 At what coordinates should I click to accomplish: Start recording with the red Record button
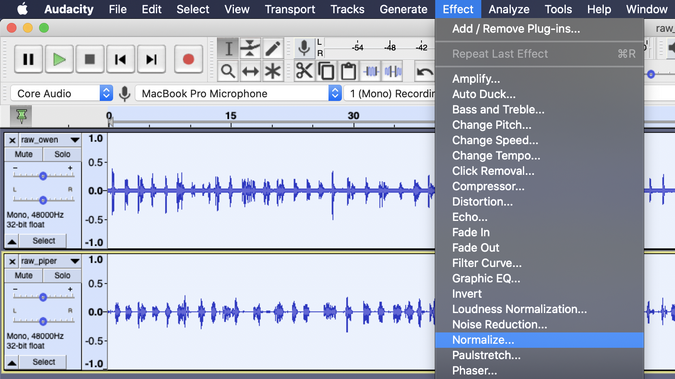(x=188, y=59)
